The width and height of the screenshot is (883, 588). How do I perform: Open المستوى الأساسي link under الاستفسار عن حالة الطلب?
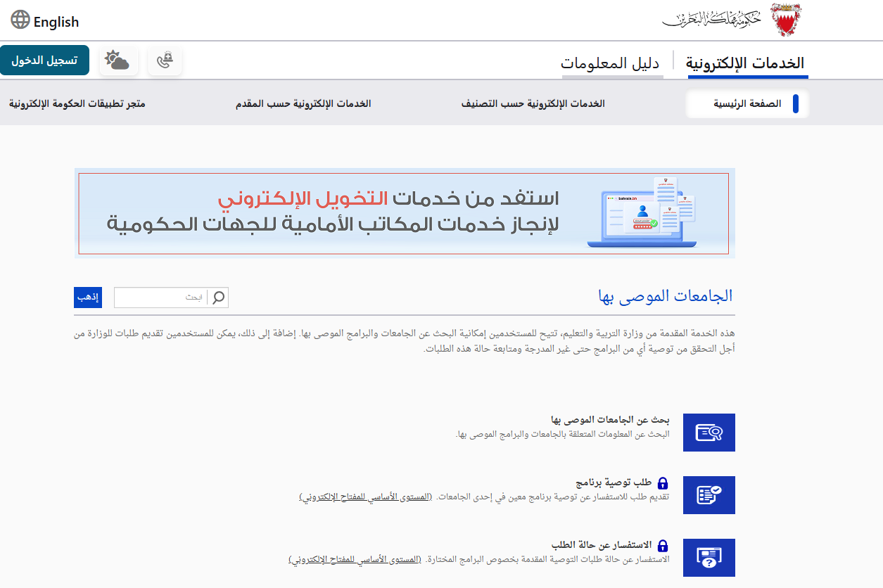(x=354, y=560)
